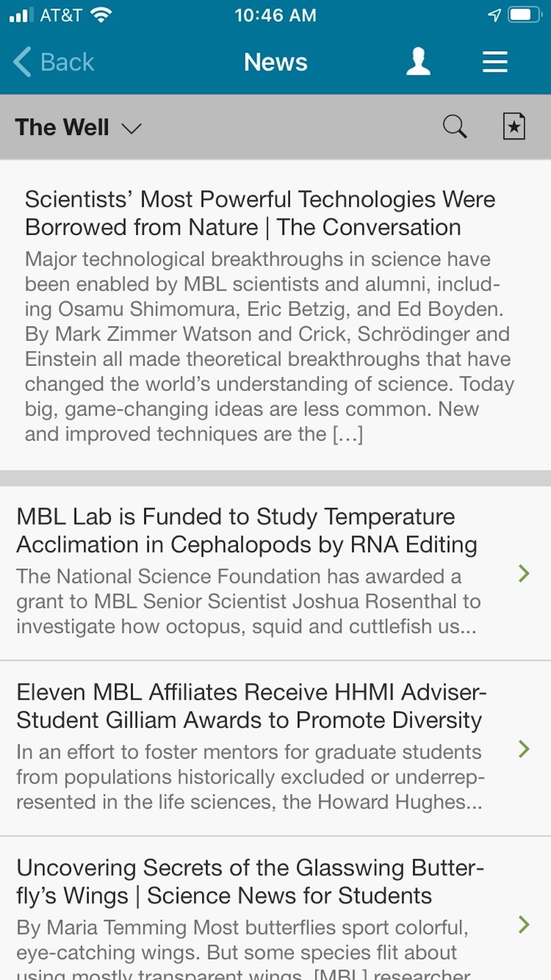
Task: Tap the back arrow chevron icon
Action: [x=22, y=62]
